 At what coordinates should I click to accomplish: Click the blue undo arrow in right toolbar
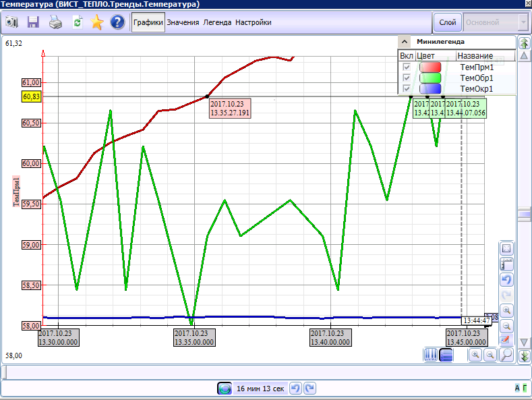coord(506,279)
